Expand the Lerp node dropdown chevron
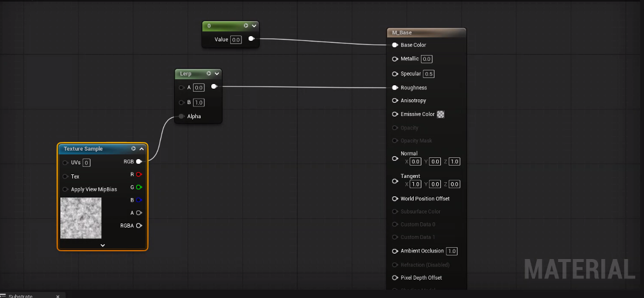644x298 pixels. click(217, 74)
